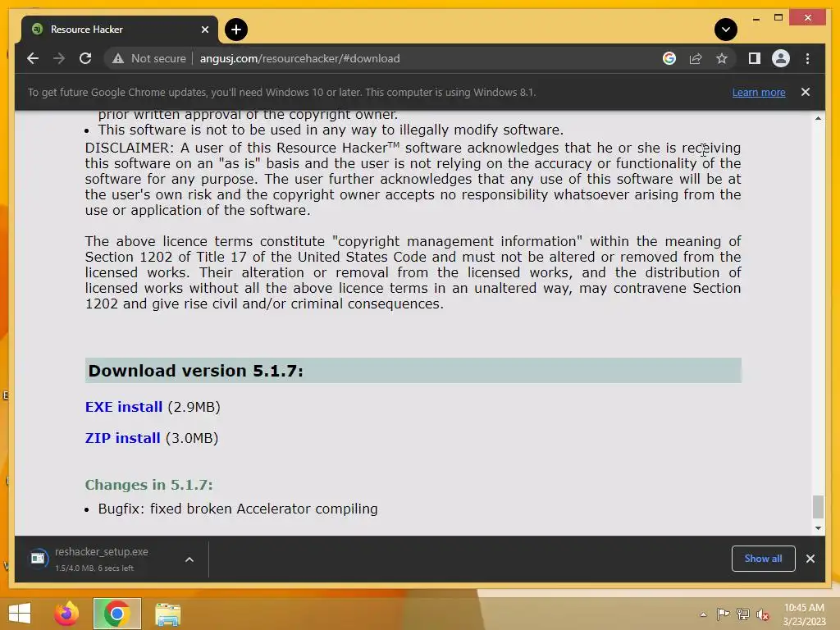Show hidden system tray icons

tap(703, 614)
